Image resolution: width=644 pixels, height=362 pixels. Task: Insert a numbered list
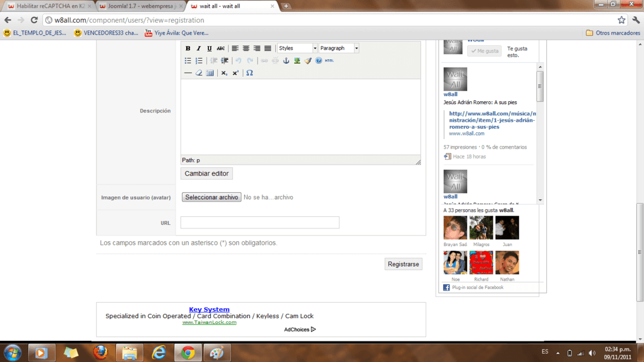click(x=199, y=61)
